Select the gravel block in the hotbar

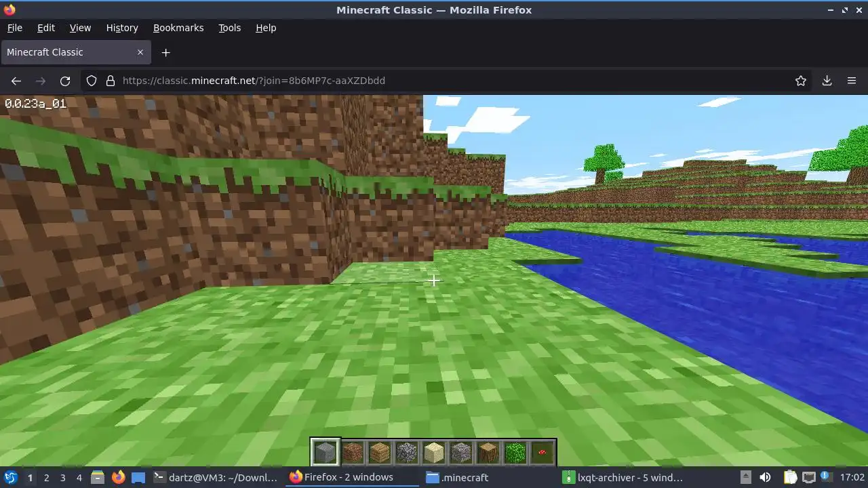461,452
